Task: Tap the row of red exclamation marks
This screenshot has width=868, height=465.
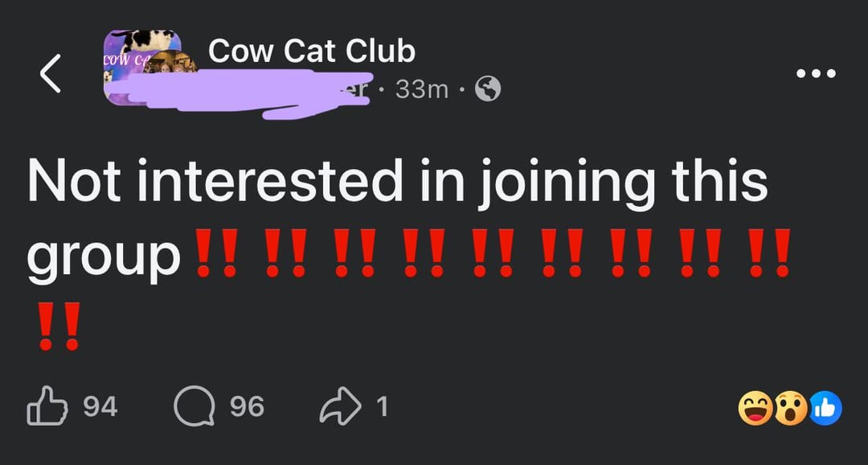Action: 492,254
